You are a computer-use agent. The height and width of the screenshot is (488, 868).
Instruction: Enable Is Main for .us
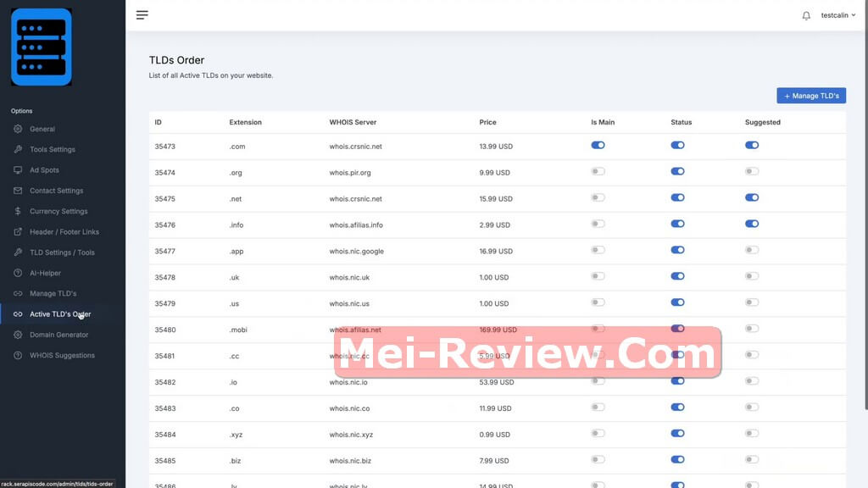click(x=598, y=302)
